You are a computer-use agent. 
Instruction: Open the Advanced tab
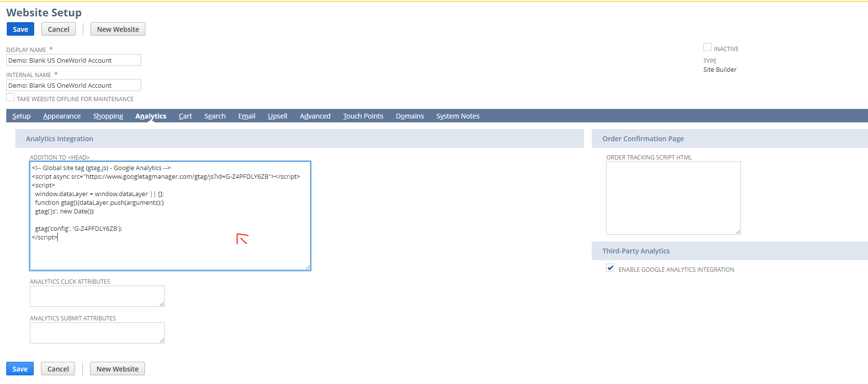(315, 116)
